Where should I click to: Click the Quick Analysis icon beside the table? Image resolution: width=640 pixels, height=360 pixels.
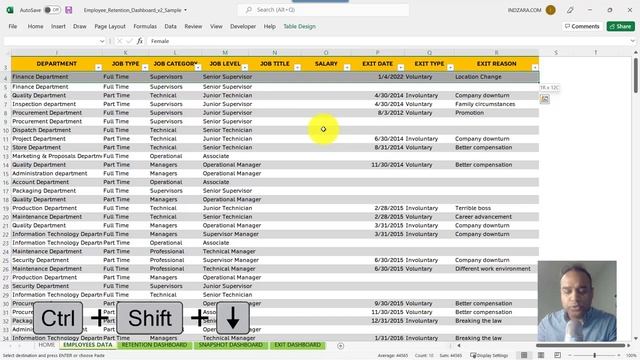tap(544, 99)
